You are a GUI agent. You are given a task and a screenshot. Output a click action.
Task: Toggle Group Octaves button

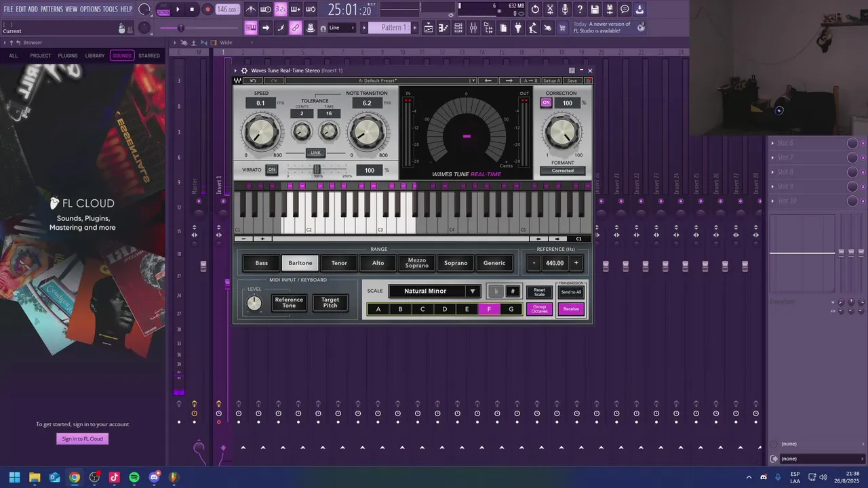[539, 309]
